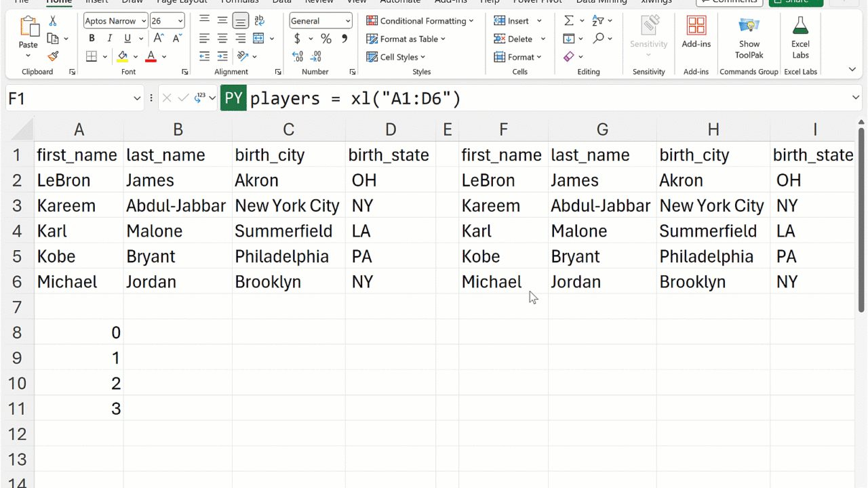Click the yellow fill color swatch

(123, 57)
